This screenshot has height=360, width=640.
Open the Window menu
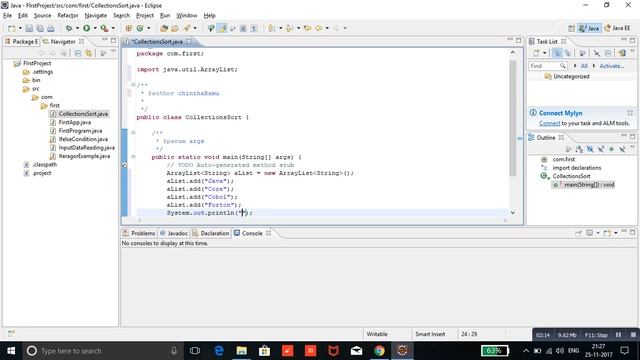187,16
